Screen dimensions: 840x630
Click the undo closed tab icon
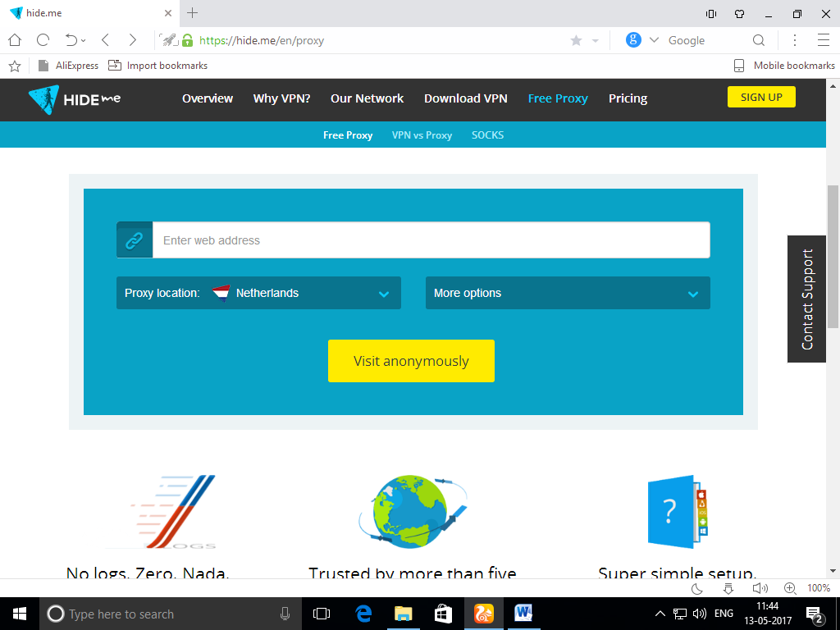coord(72,40)
